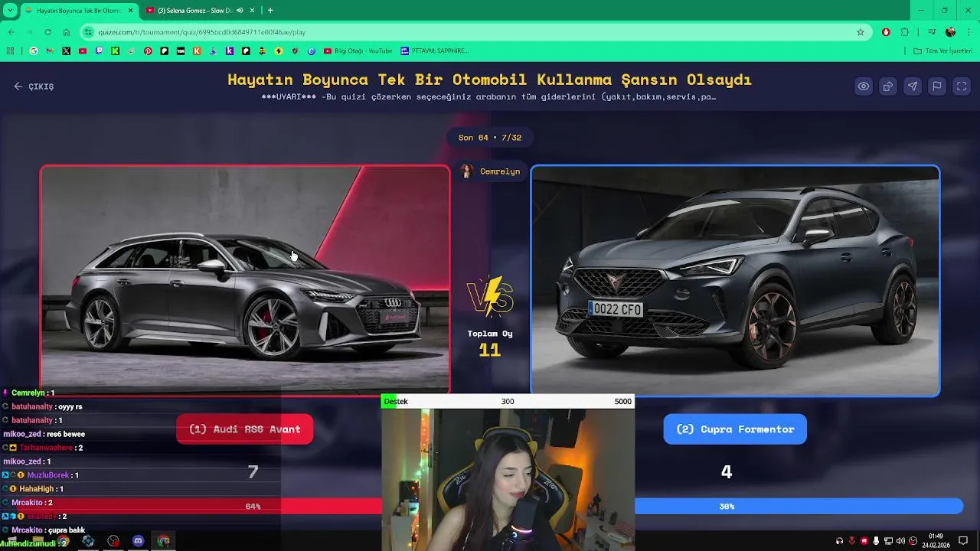Image resolution: width=980 pixels, height=551 pixels.
Task: Click the blue 36% vote bar
Action: pos(799,507)
